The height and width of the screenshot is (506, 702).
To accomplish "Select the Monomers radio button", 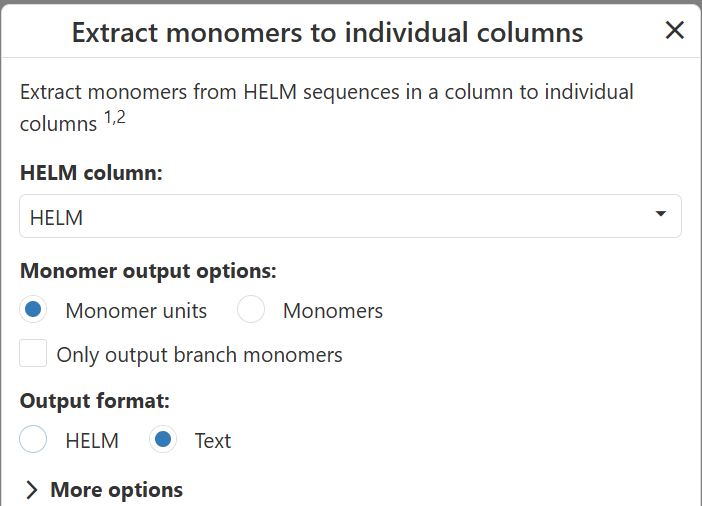I will 251,310.
